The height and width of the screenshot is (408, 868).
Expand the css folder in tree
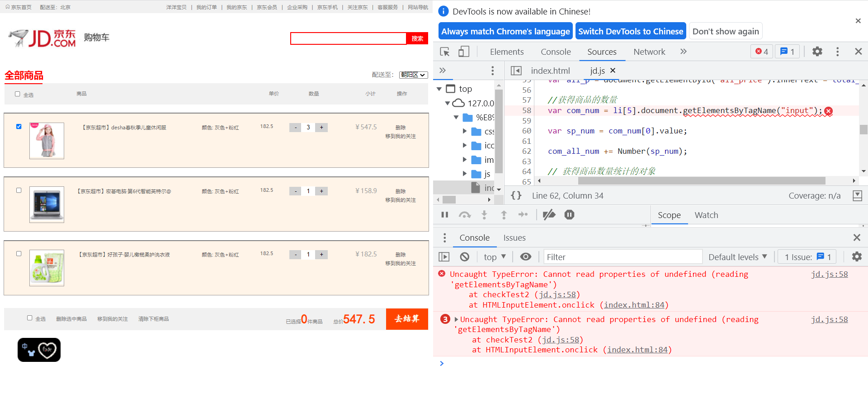(464, 131)
